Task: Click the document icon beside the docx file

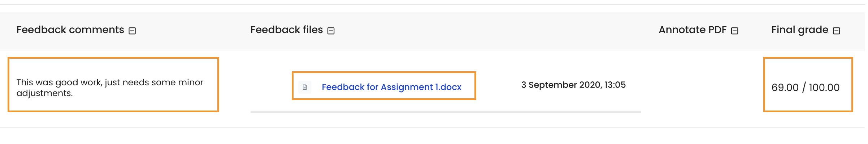Action: [305, 87]
